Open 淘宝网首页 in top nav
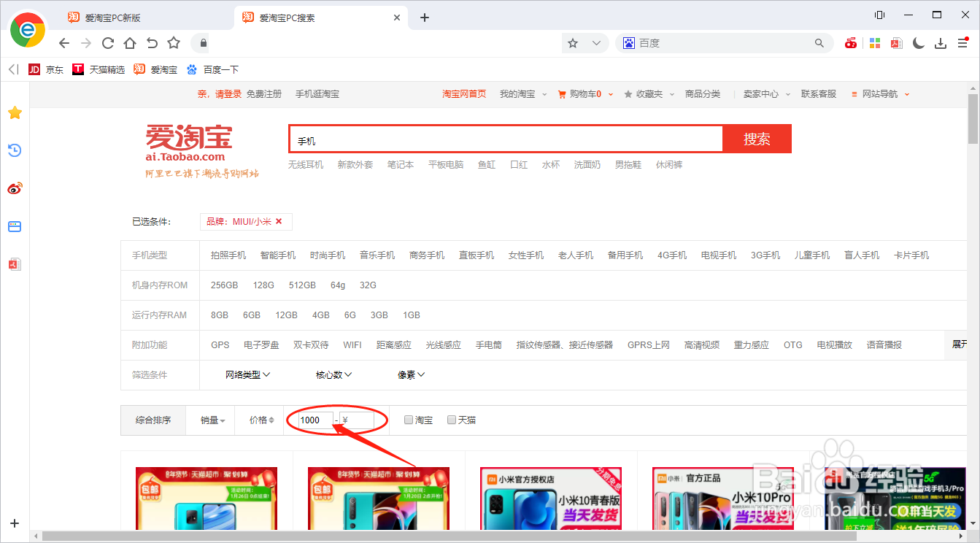 pos(464,94)
